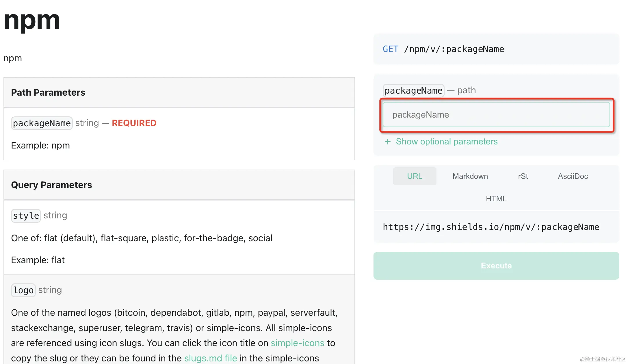This screenshot has height=364, width=628.
Task: Click the Example: flat text
Action: point(38,260)
